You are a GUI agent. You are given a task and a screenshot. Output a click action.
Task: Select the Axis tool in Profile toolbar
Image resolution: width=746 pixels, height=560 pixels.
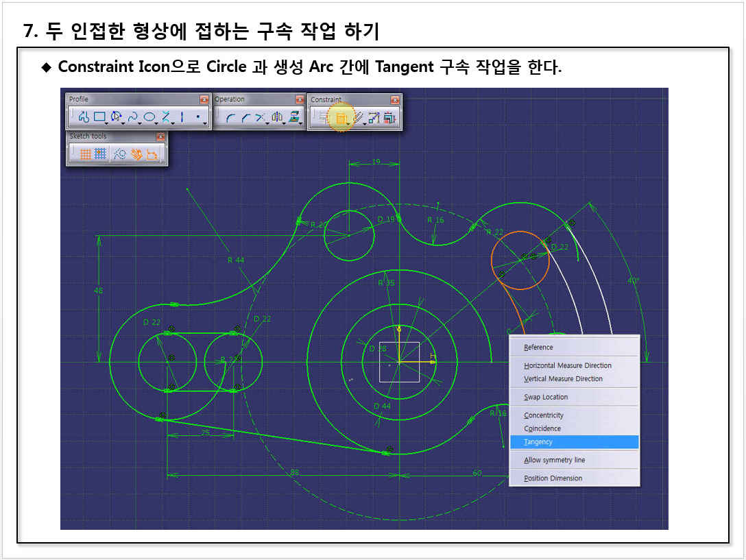tap(182, 117)
